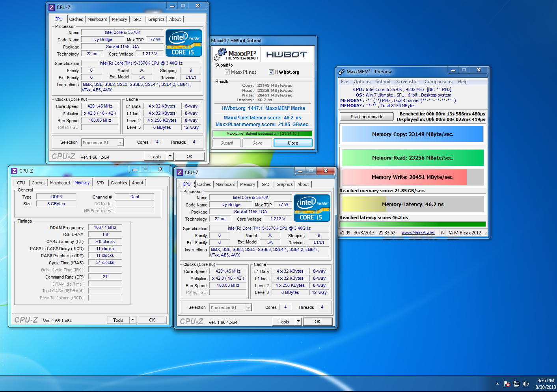Open the Screenshot menu in MaxxMEM²
This screenshot has width=557, height=392.
tap(408, 82)
